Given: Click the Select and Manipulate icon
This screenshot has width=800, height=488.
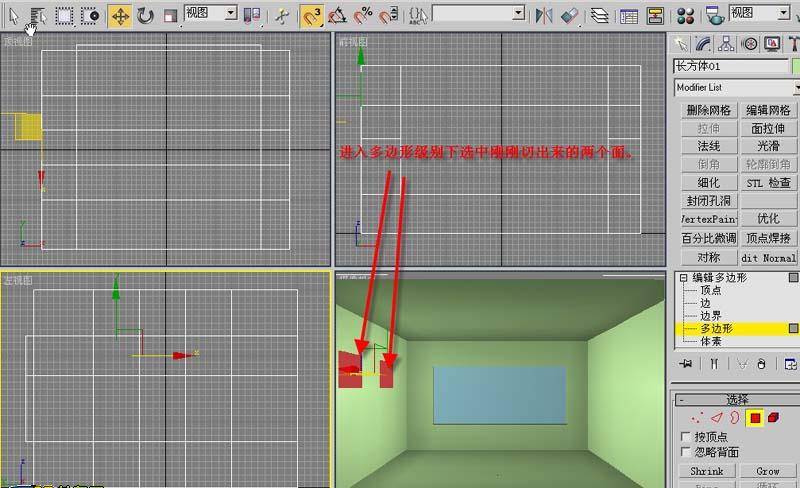Looking at the screenshot, I should (282, 16).
